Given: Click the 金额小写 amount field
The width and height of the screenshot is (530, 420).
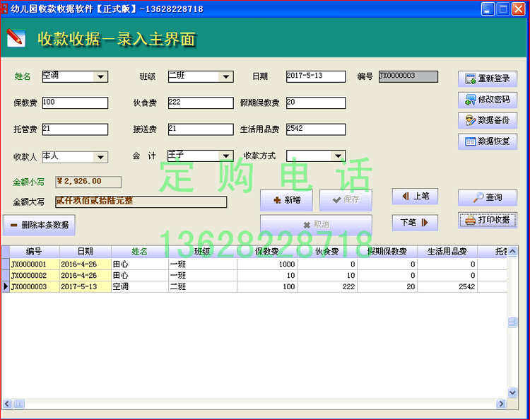Looking at the screenshot, I should (x=88, y=182).
